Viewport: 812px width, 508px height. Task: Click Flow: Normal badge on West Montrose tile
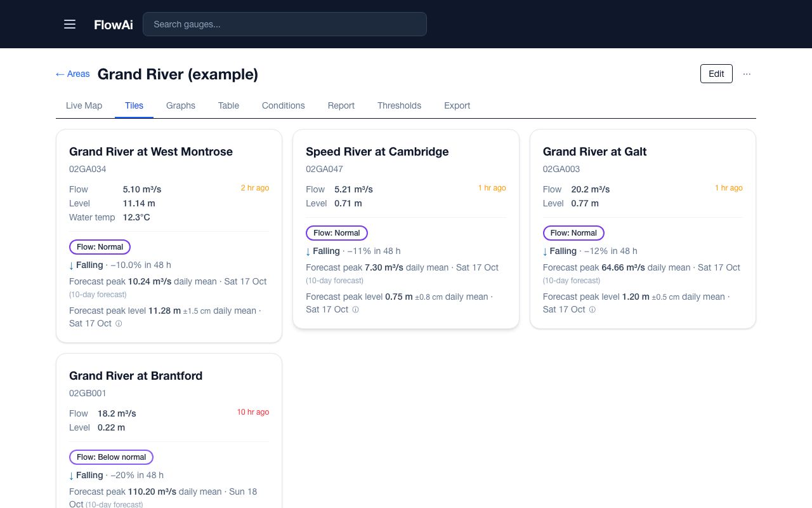(100, 247)
